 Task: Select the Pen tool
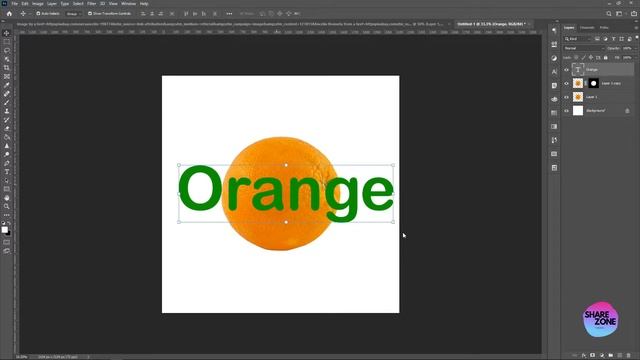pyautogui.click(x=7, y=163)
